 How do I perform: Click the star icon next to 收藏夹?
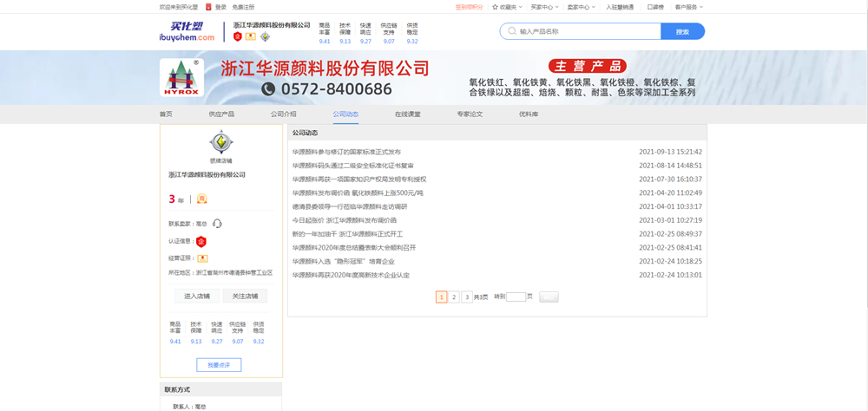pos(495,7)
